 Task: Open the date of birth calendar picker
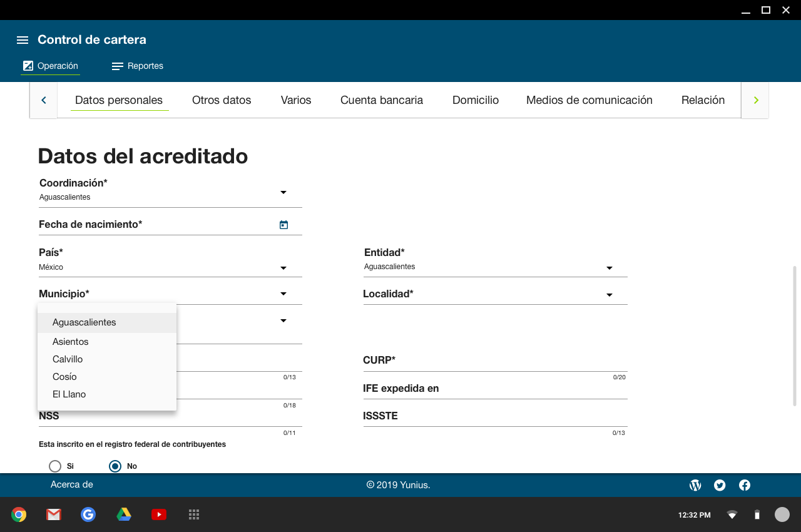[283, 225]
